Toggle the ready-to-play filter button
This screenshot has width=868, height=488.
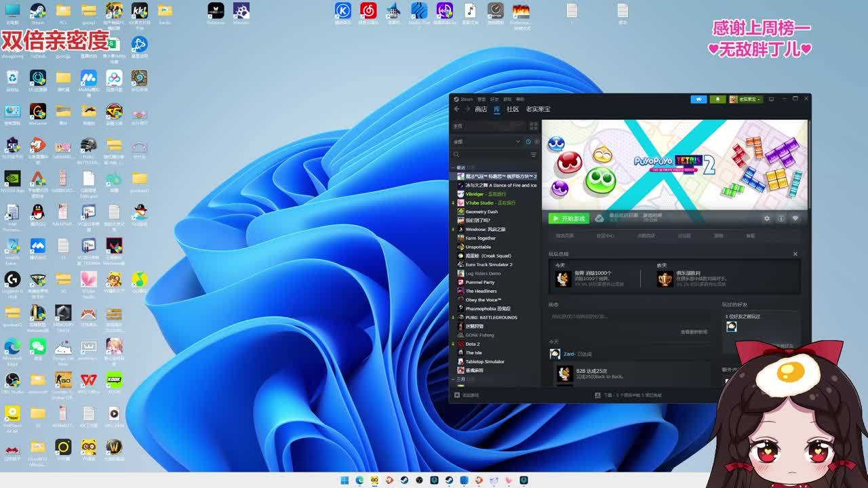(x=536, y=142)
